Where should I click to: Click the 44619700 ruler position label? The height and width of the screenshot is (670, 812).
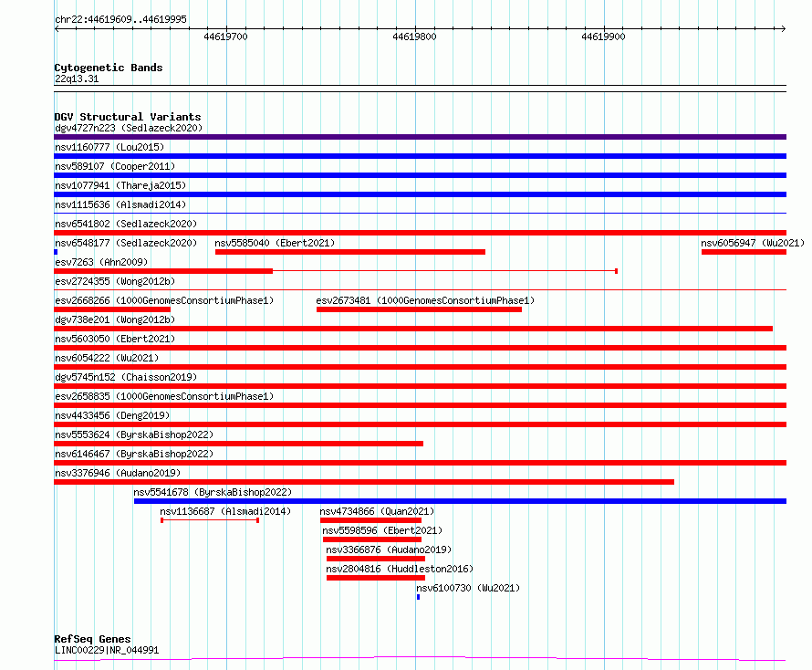(x=225, y=37)
